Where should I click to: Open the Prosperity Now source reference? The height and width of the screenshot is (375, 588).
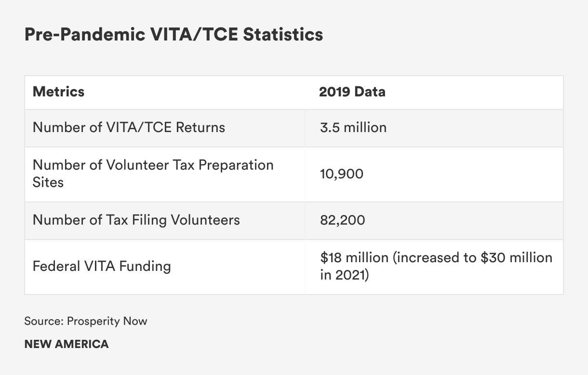tap(107, 321)
